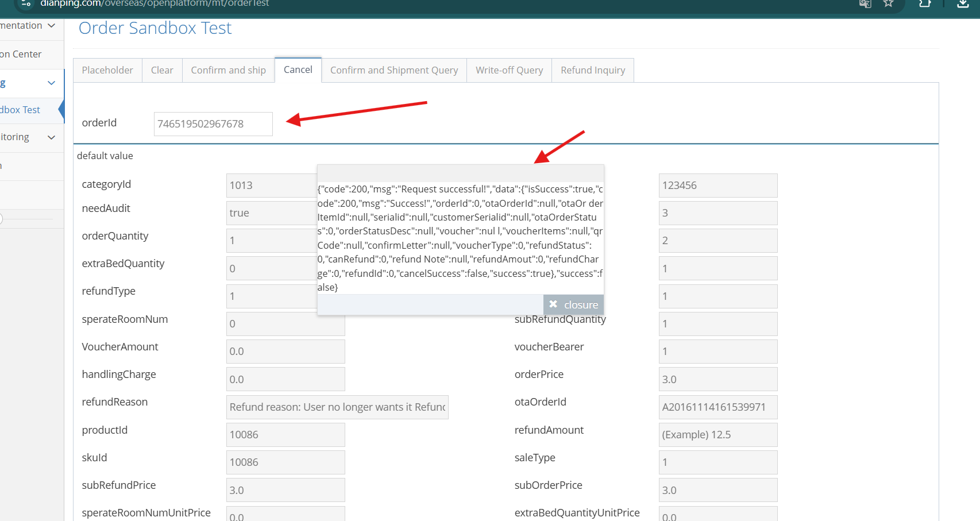Switch to the Confirm and ship tab
Screen dimensions: 980x521
pos(228,70)
